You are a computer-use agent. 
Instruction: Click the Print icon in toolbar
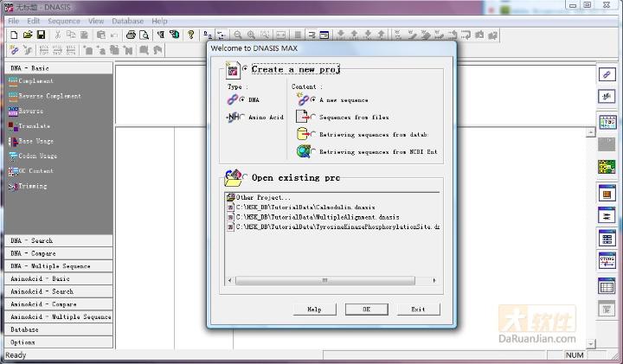[131, 35]
